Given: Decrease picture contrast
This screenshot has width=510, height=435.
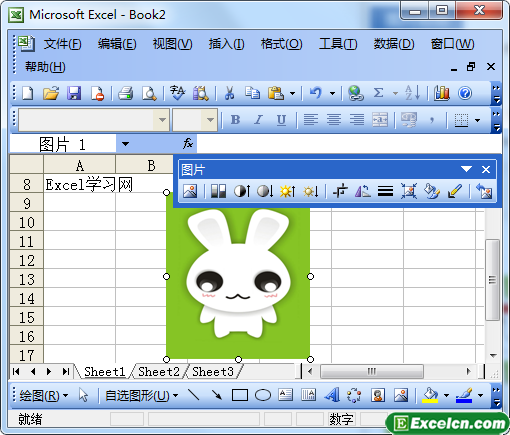Looking at the screenshot, I should click(265, 191).
